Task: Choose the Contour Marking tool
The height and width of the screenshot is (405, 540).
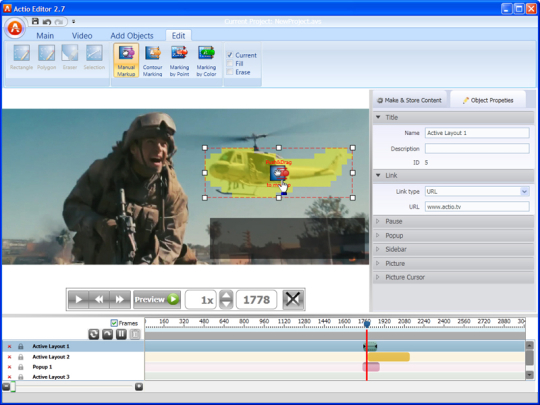Action: pyautogui.click(x=153, y=60)
